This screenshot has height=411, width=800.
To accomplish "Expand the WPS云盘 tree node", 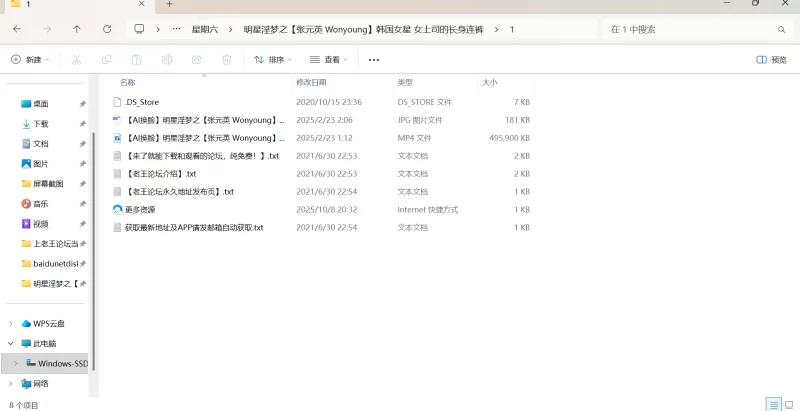I will [11, 323].
